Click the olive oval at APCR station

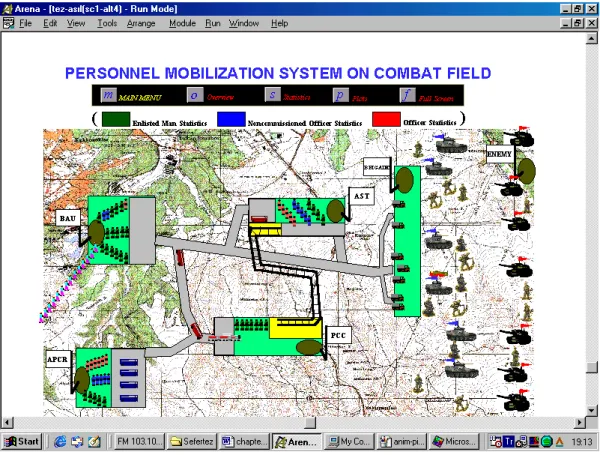[82, 380]
